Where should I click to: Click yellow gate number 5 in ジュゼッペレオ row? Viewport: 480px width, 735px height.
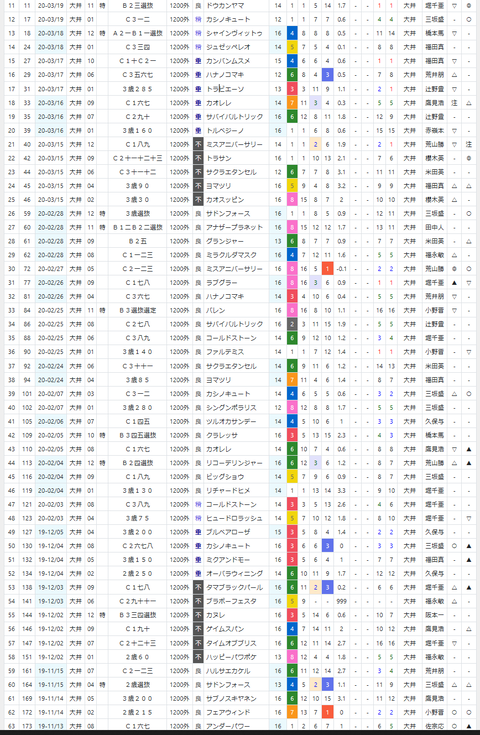pyautogui.click(x=292, y=47)
